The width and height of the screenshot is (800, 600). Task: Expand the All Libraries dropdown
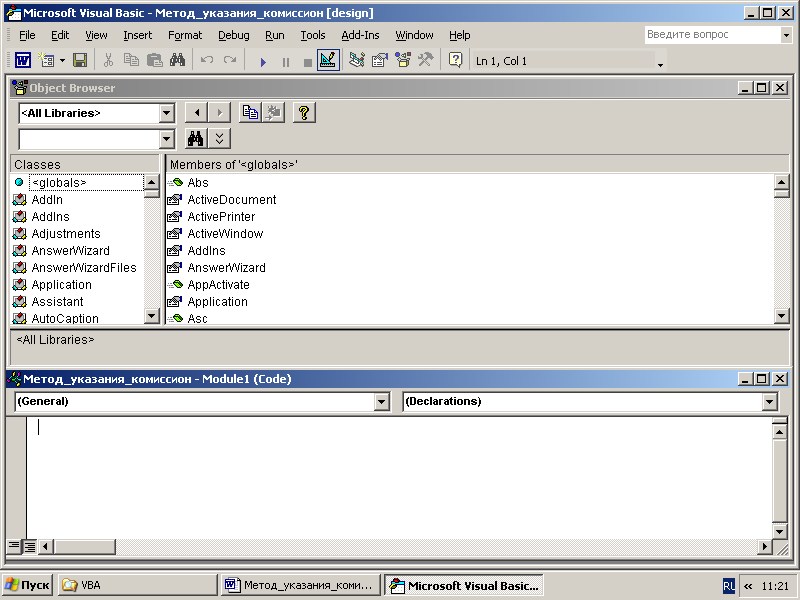click(166, 113)
